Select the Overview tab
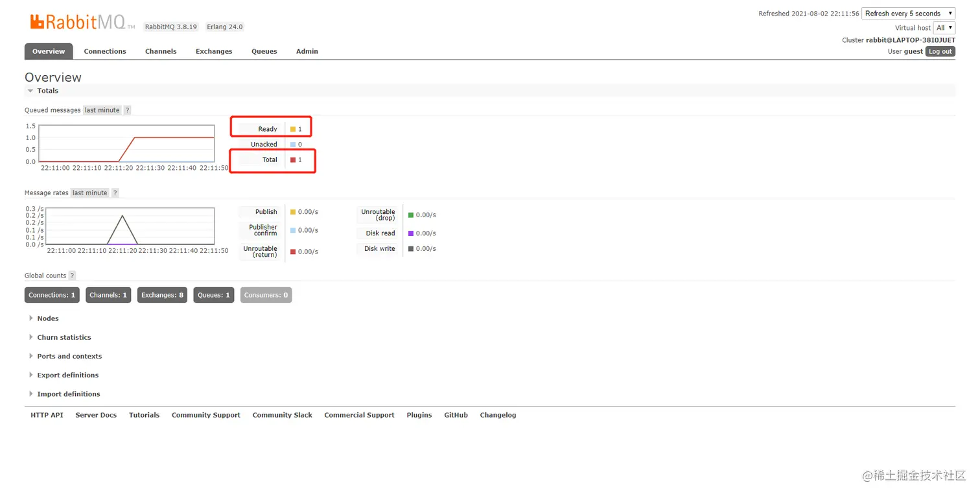Screen dimensions: 980x496 (49, 51)
